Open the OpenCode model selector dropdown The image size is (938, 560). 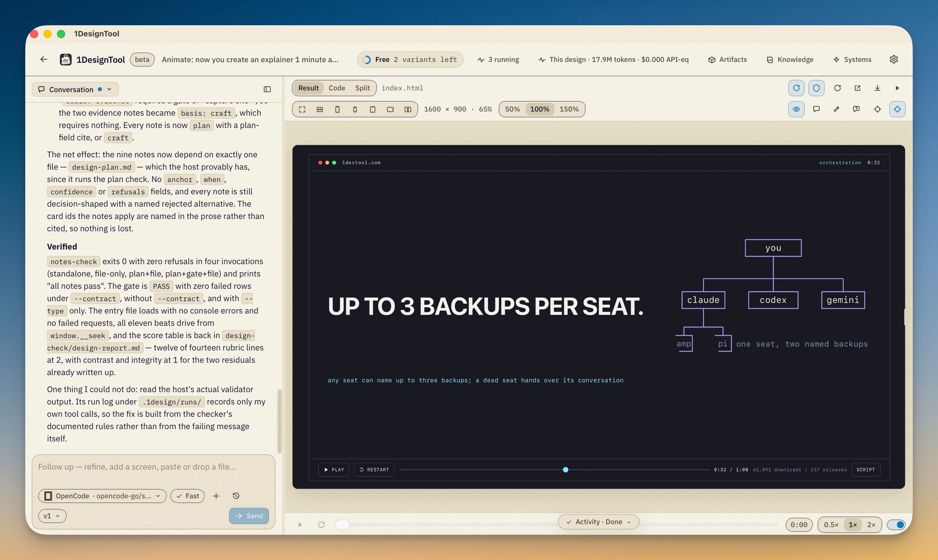102,496
